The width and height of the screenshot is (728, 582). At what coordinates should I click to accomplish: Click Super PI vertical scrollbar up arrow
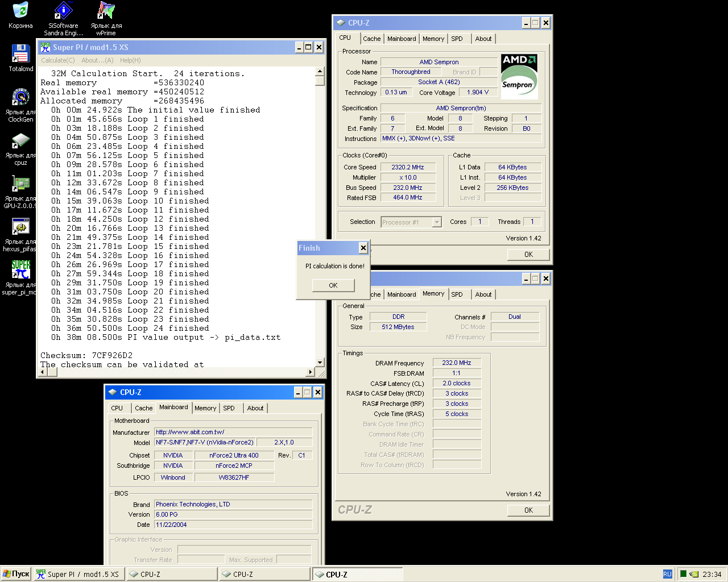click(320, 72)
